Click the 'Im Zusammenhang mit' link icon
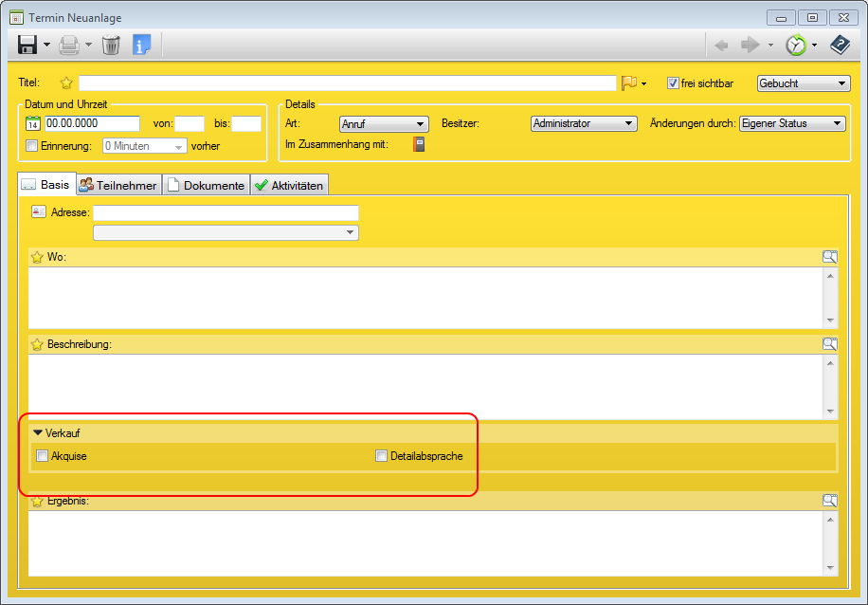The image size is (868, 605). (x=419, y=144)
